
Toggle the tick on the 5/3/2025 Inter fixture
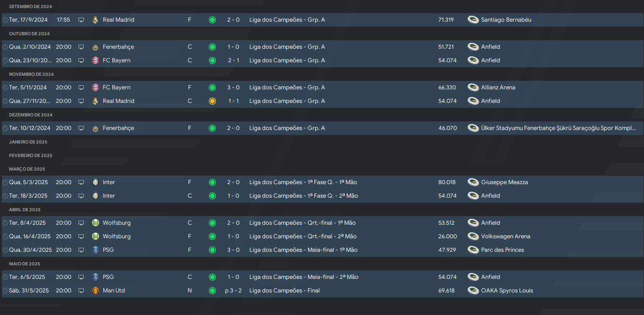pos(5,182)
